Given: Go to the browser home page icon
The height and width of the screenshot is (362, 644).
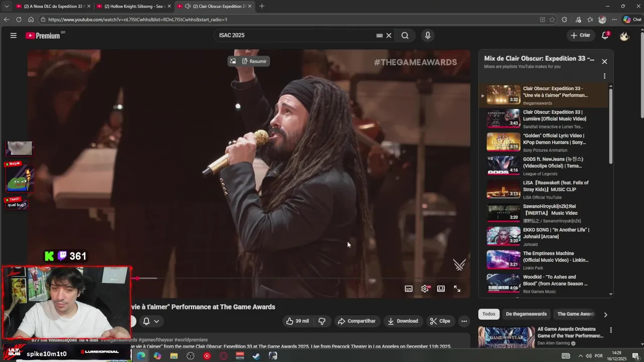Looking at the screenshot, I should [31, 20].
